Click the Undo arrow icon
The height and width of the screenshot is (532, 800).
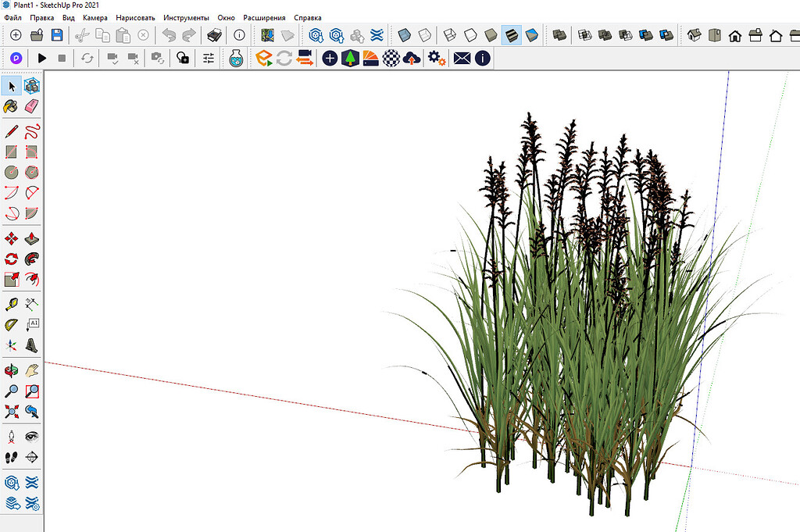[170, 34]
